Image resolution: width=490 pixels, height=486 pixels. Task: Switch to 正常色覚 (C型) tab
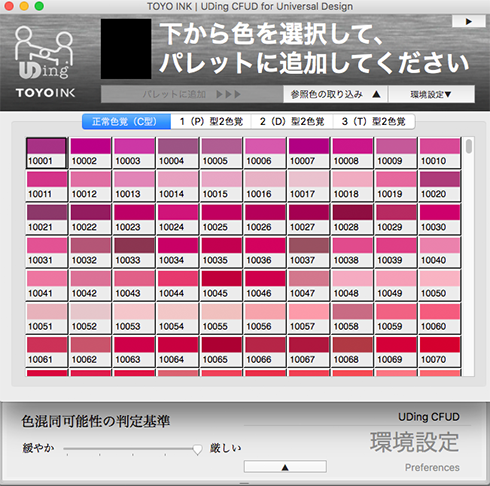(126, 122)
